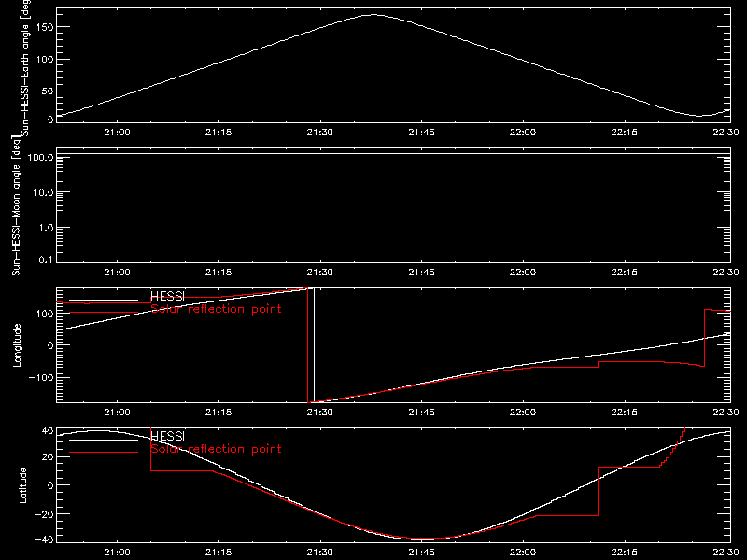Choose 21:45 time label under Longitude plot
This screenshot has width=747, height=560.
(x=421, y=412)
